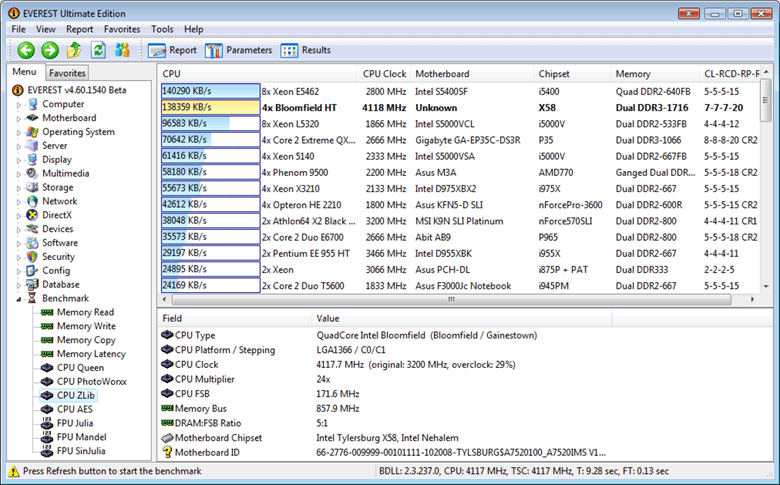Sort results by Motherboard column header
The image size is (780, 485).
point(471,74)
